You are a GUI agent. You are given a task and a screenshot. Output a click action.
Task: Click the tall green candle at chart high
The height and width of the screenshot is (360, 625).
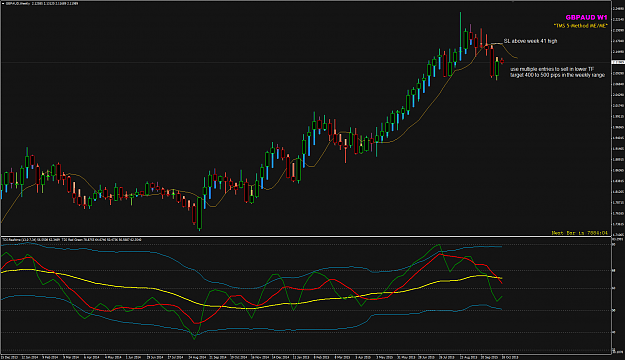(460, 36)
